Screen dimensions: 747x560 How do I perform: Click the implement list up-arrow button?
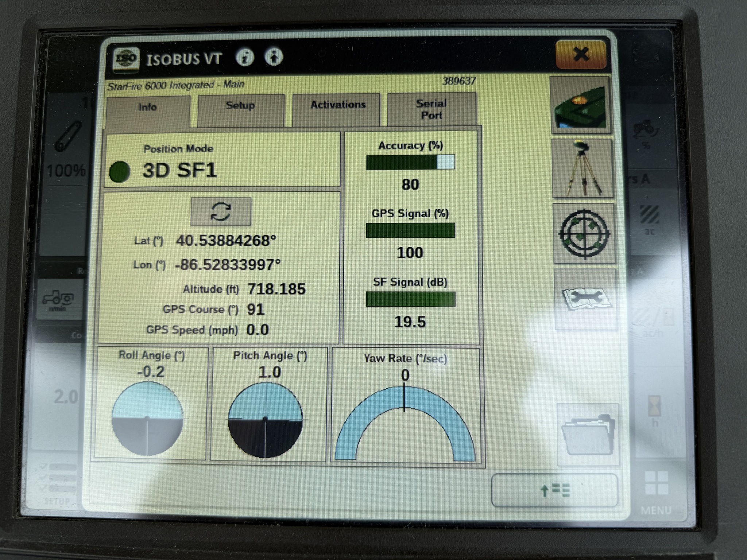(555, 490)
